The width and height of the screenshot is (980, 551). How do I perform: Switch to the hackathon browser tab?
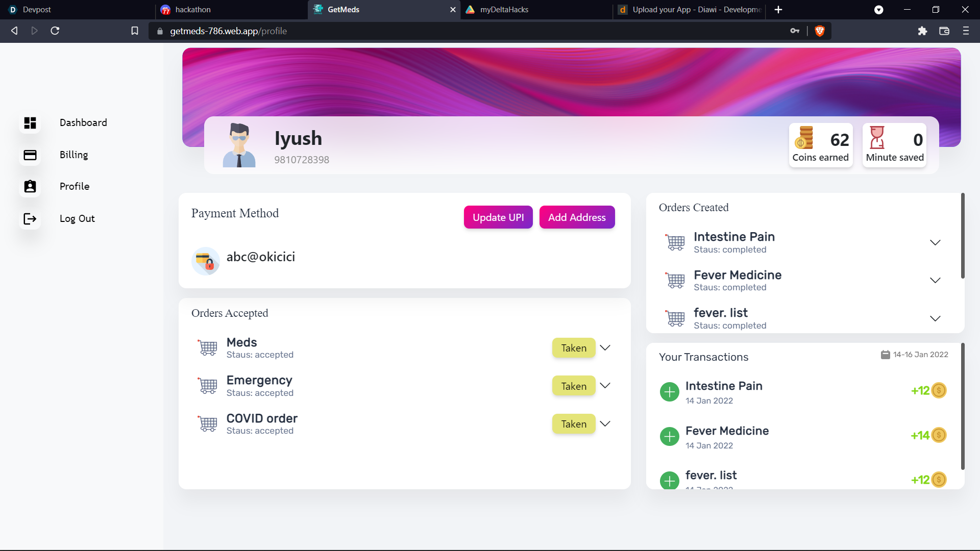click(x=230, y=10)
